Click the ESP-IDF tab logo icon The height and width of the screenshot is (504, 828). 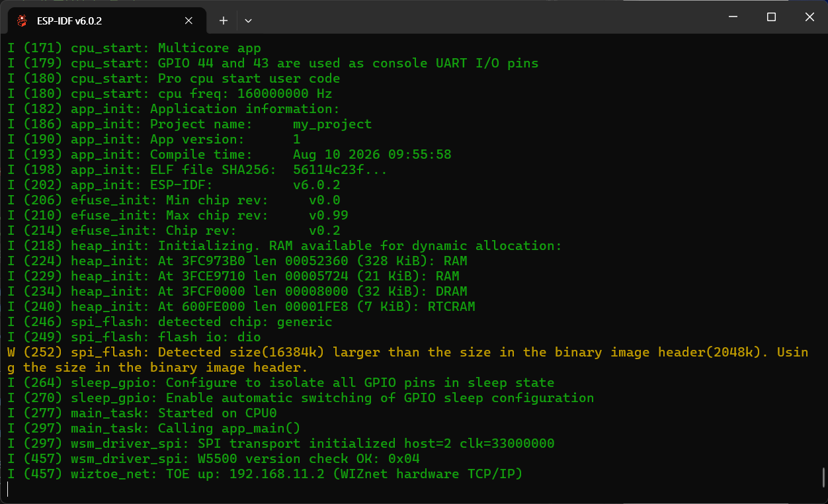point(22,21)
